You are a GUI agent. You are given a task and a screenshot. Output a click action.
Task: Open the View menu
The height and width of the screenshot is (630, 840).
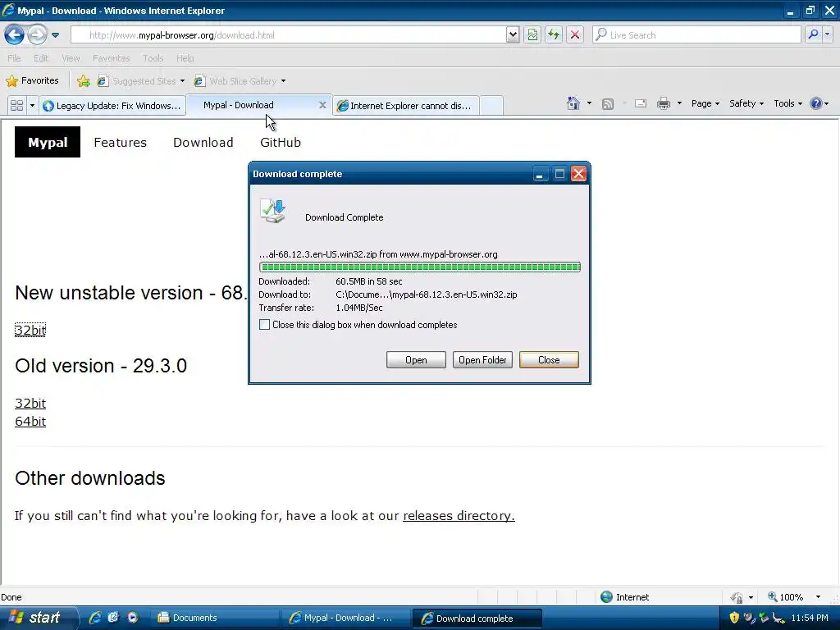71,58
